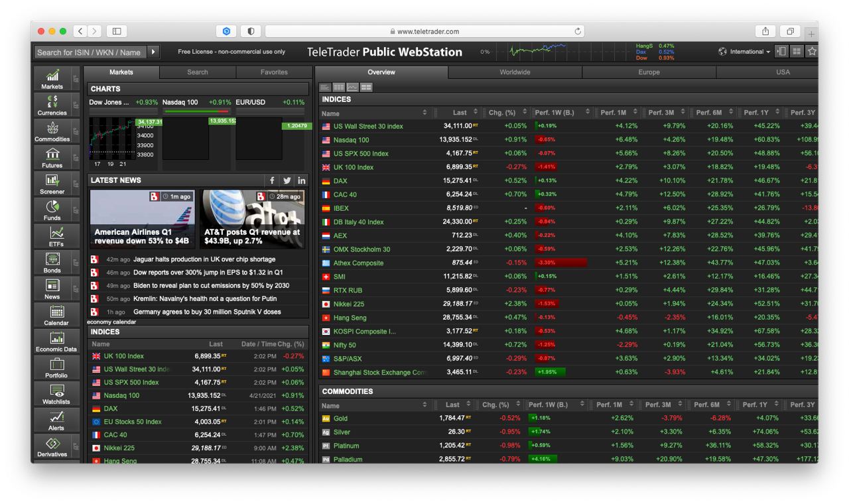Open tree submenu beside Markets sidebar button
This screenshot has height=504, width=849.
(76, 79)
